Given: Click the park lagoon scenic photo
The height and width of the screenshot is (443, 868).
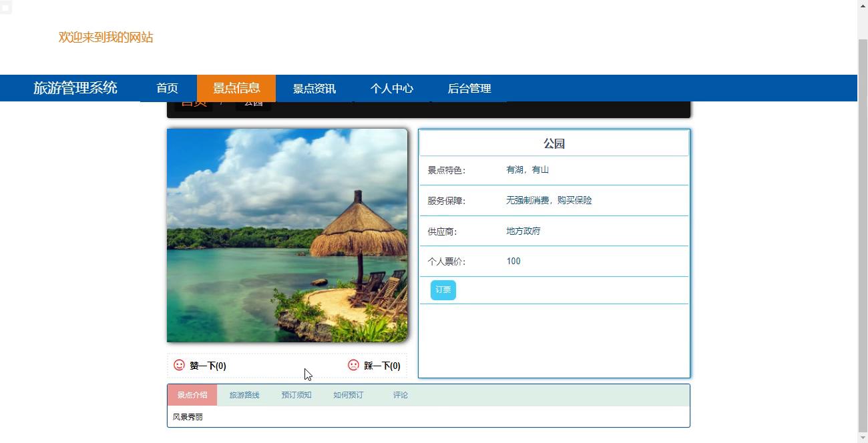Looking at the screenshot, I should tap(287, 236).
